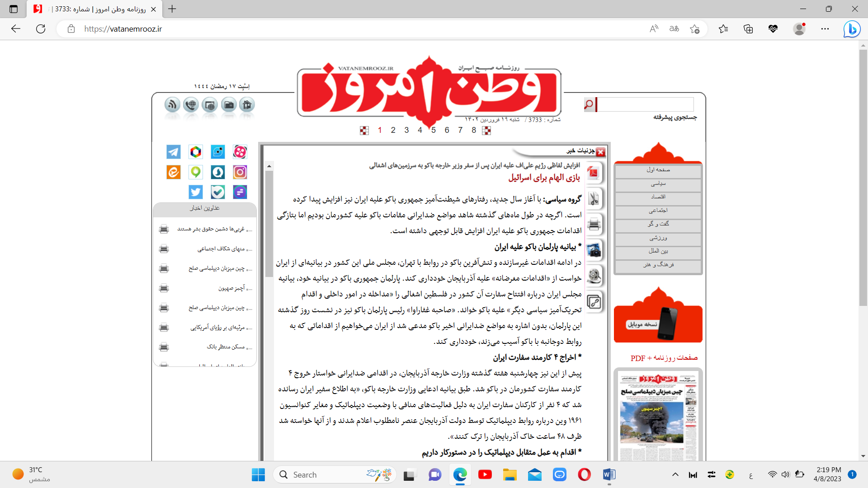
Task: Click the Telegram social icon
Action: click(173, 152)
